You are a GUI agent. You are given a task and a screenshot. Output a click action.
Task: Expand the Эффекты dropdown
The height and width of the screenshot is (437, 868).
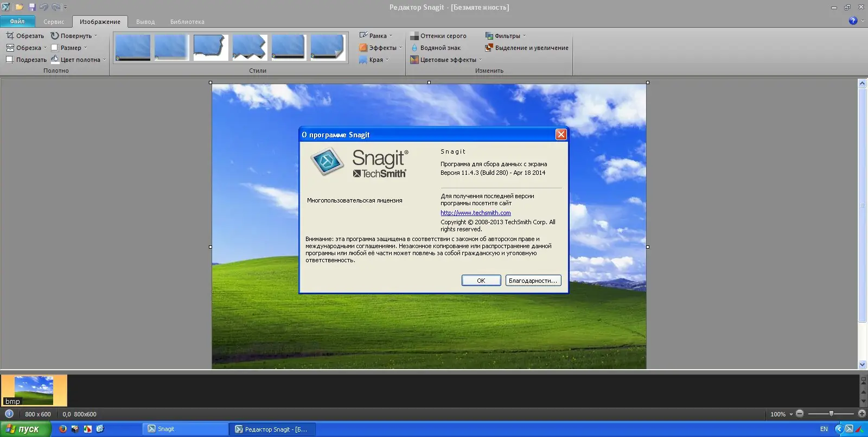coord(400,48)
